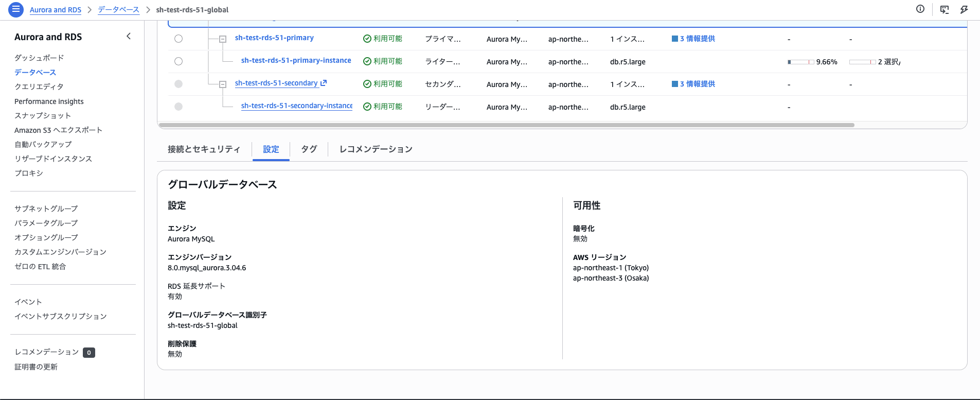The width and height of the screenshot is (980, 400).
Task: Click engine version 8.0.mysql_aurora.3.04.6 text
Action: tap(207, 268)
